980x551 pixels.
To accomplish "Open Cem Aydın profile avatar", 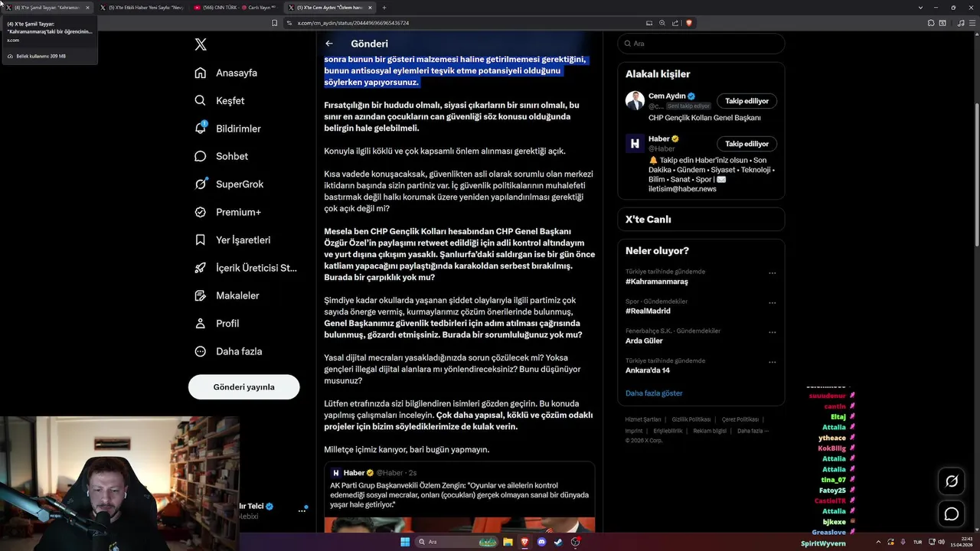I will click(x=635, y=100).
